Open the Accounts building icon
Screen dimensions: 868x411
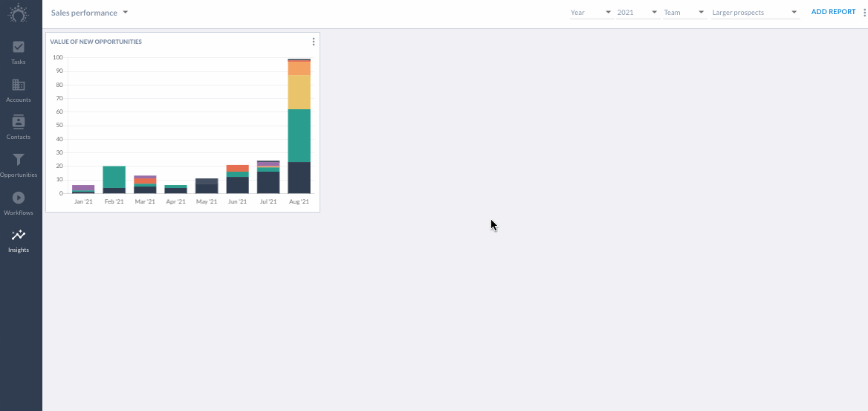(x=19, y=85)
